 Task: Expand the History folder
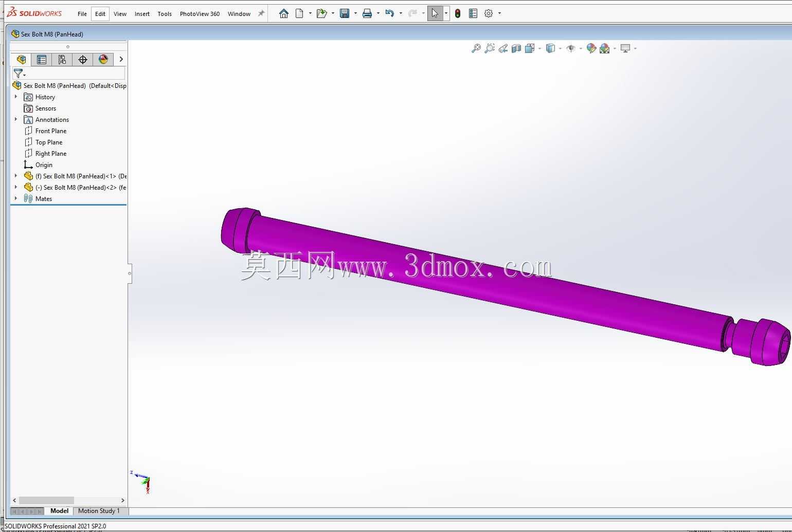click(16, 97)
